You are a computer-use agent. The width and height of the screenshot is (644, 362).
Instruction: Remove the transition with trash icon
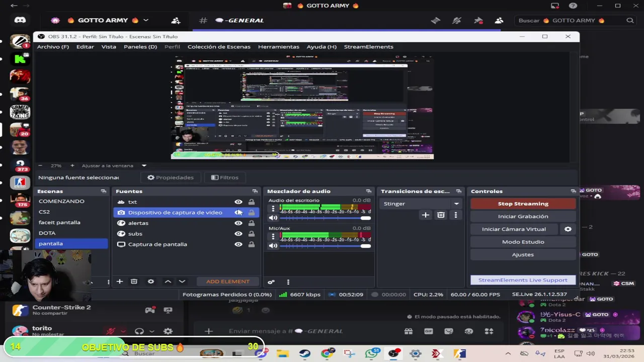[441, 215]
